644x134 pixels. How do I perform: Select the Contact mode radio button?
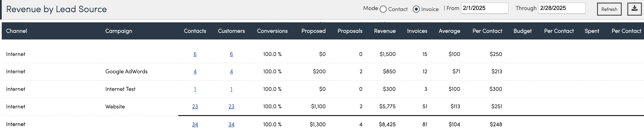(383, 9)
